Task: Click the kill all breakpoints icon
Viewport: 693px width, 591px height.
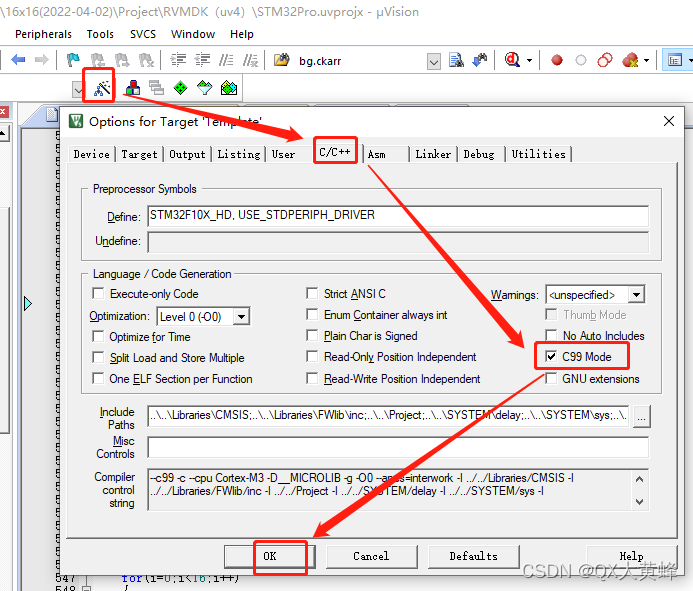Action: point(630,60)
